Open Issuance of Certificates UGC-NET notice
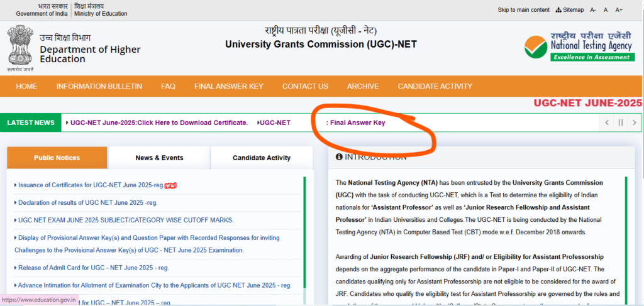The height and width of the screenshot is (306, 644). (91, 185)
